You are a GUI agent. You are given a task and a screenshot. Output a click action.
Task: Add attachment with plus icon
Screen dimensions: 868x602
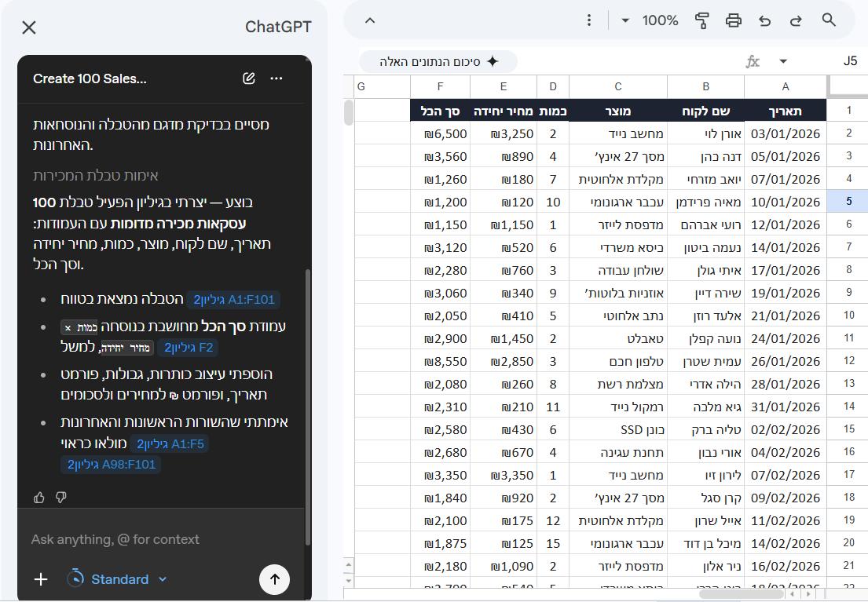point(41,579)
